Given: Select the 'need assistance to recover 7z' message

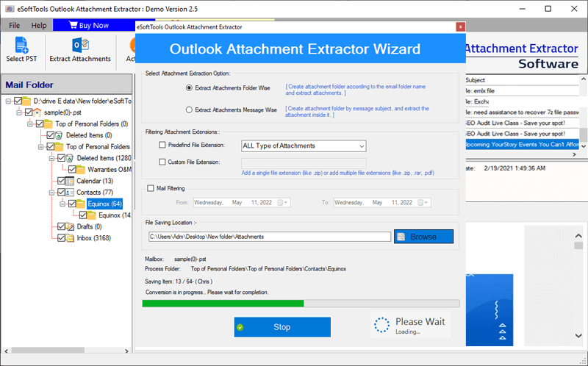Looking at the screenshot, I should click(522, 112).
